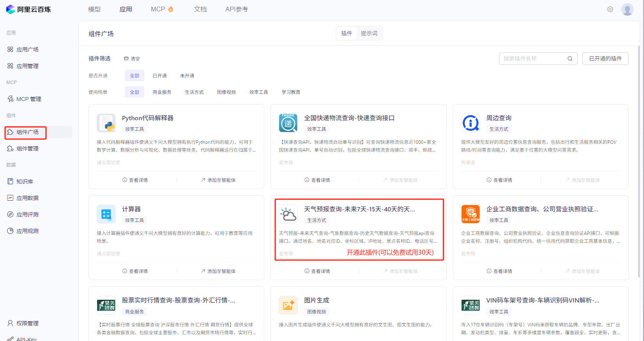The image size is (644, 341).
Task: Switch to the 提示词 tab
Action: 369,33
